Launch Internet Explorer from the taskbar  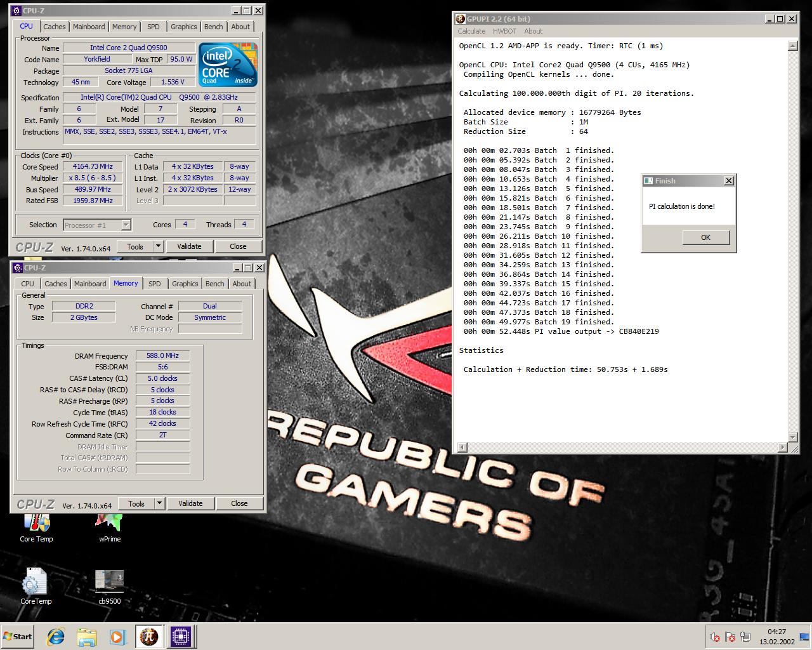[56, 637]
